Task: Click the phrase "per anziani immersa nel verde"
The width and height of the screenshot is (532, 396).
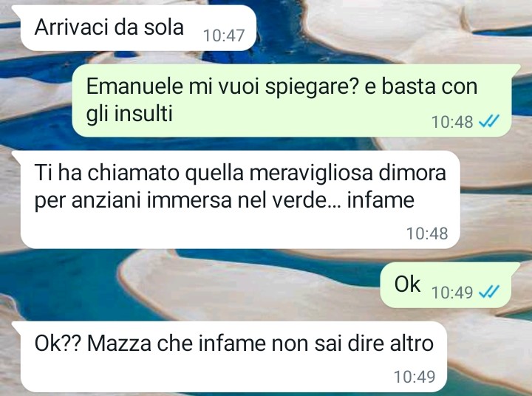Action: pos(179,200)
